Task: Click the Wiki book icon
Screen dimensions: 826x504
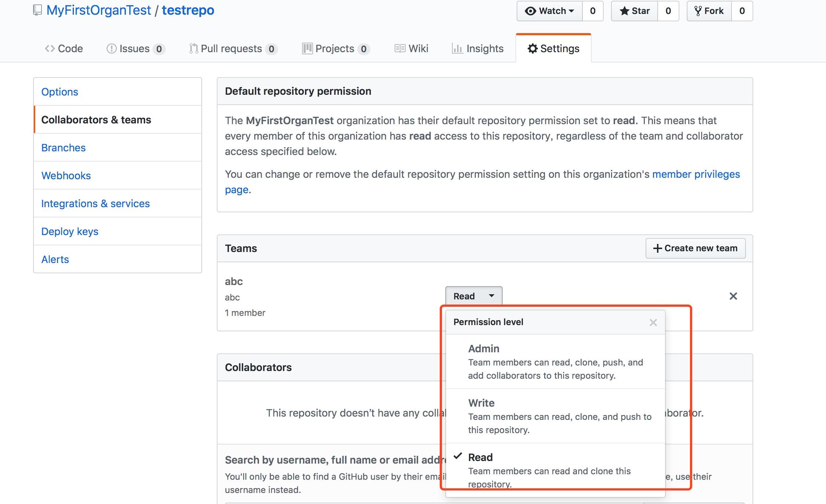Action: pyautogui.click(x=400, y=48)
